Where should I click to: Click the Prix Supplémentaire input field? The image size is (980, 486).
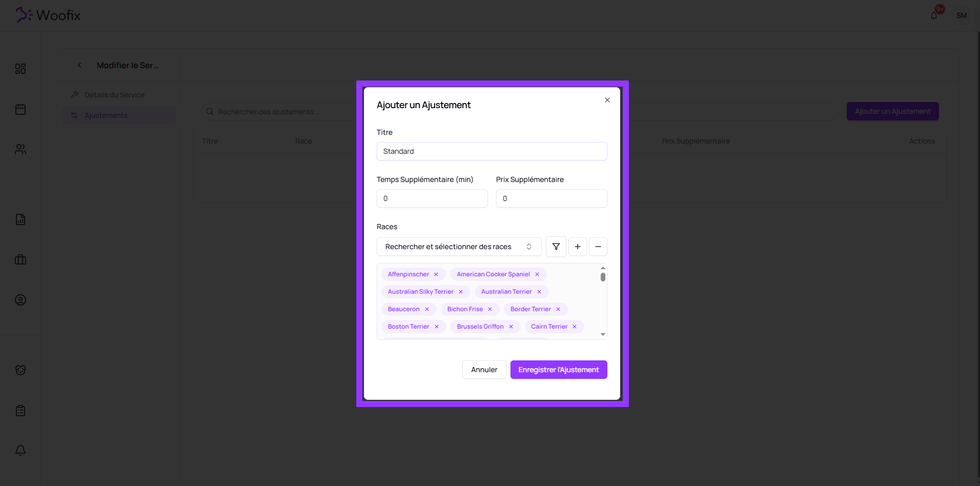(552, 198)
